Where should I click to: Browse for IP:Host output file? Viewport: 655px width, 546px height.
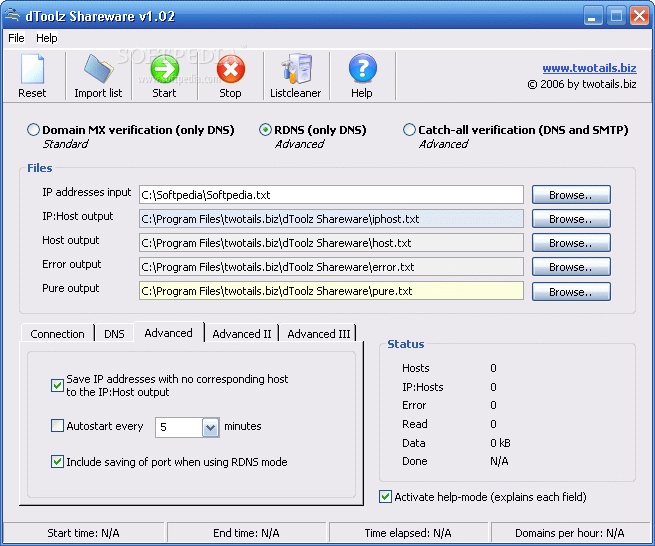[571, 219]
